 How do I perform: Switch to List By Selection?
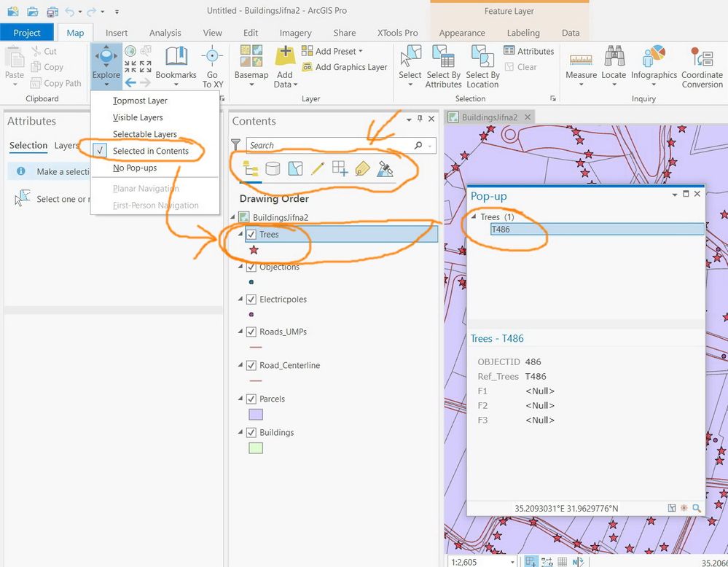(x=295, y=168)
